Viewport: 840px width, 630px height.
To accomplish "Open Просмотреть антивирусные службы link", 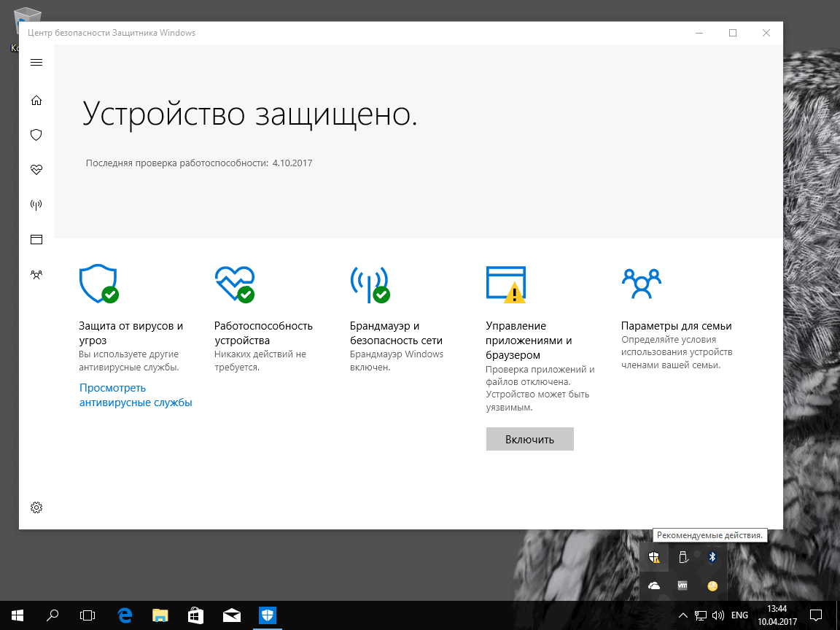I will coord(136,394).
